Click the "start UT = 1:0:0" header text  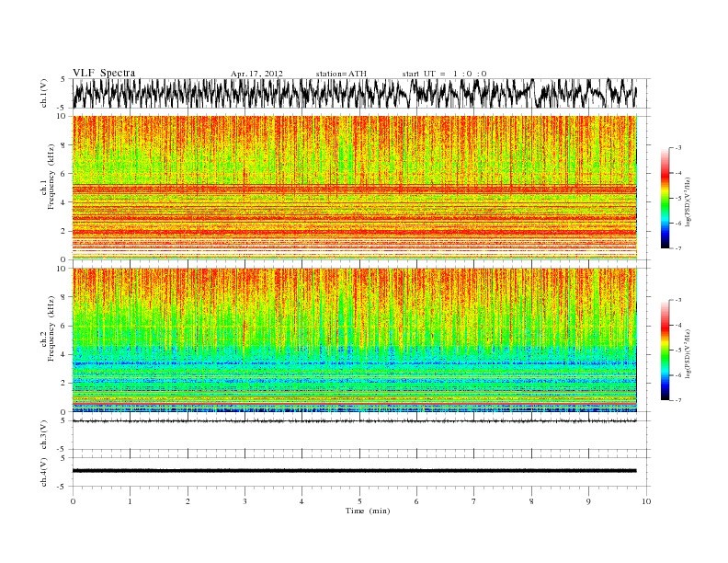[444, 74]
